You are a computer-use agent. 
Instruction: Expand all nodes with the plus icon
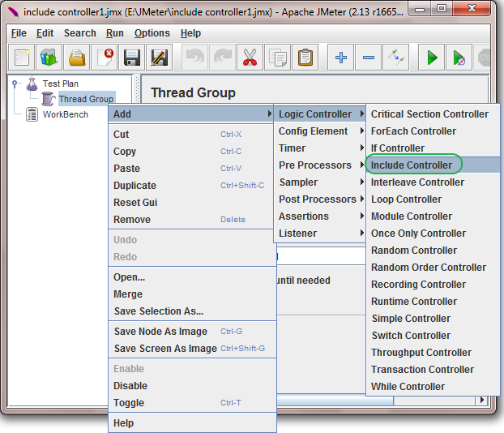(x=340, y=58)
